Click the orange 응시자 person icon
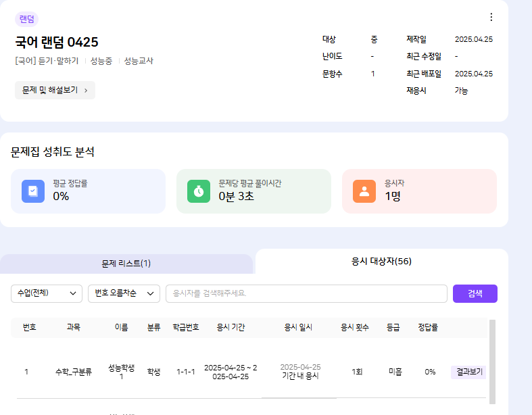Screen dimensions: 532x415 (x=364, y=191)
